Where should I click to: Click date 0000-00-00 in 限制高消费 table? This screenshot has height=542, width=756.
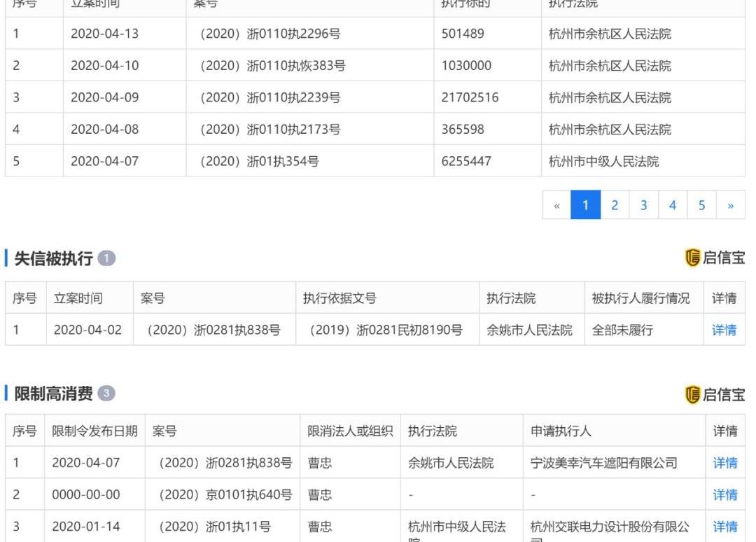tap(86, 495)
